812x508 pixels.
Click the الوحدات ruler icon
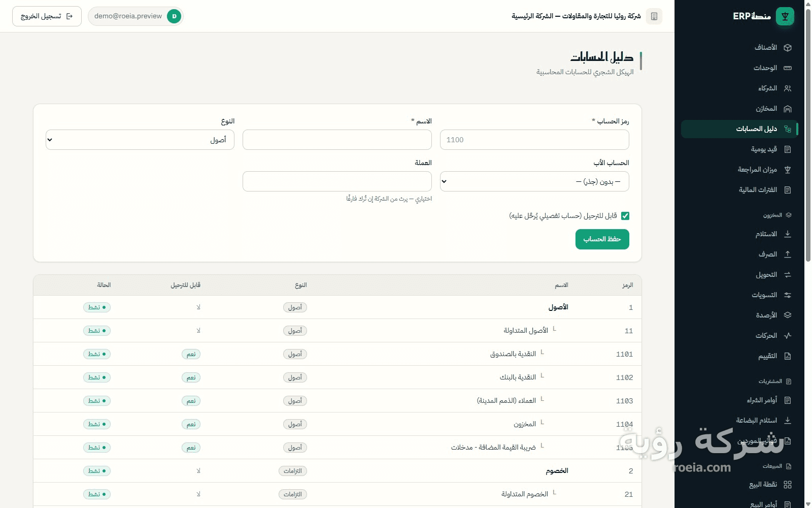pyautogui.click(x=788, y=68)
